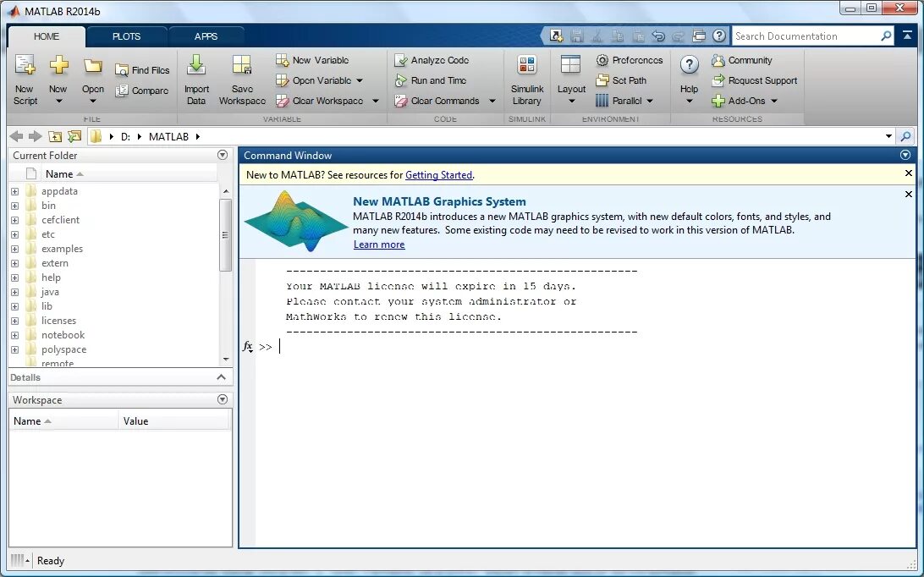The height and width of the screenshot is (577, 924).
Task: Go forward in folder history
Action: (x=36, y=137)
